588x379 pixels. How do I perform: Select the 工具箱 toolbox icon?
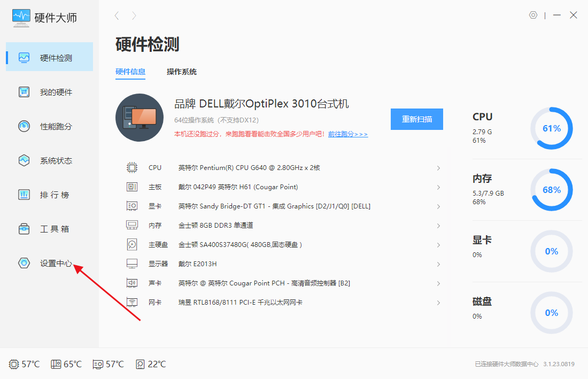(24, 229)
